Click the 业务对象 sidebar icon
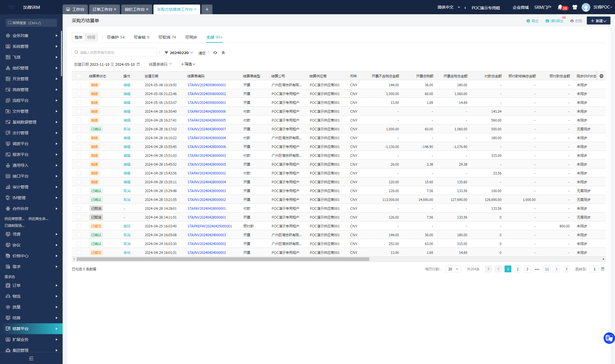The width and height of the screenshot is (615, 364). pos(8,36)
